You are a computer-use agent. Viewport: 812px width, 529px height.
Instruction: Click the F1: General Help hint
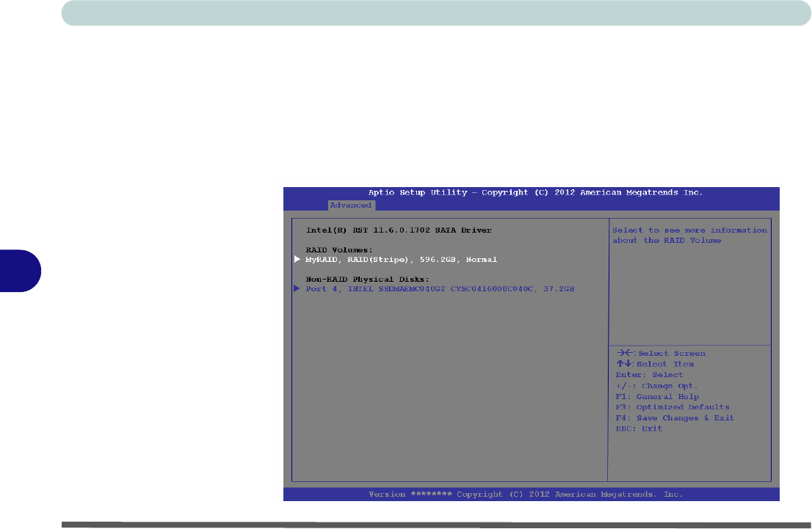(x=657, y=397)
